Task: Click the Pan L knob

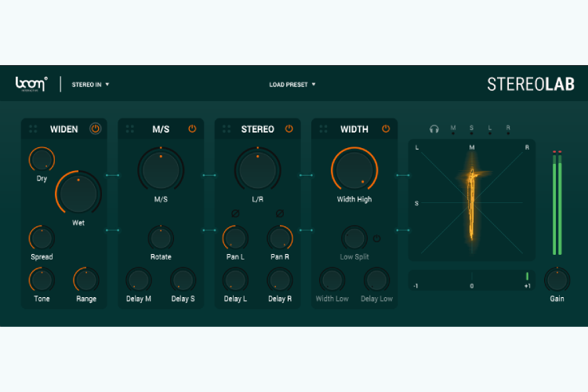Action: click(x=235, y=238)
